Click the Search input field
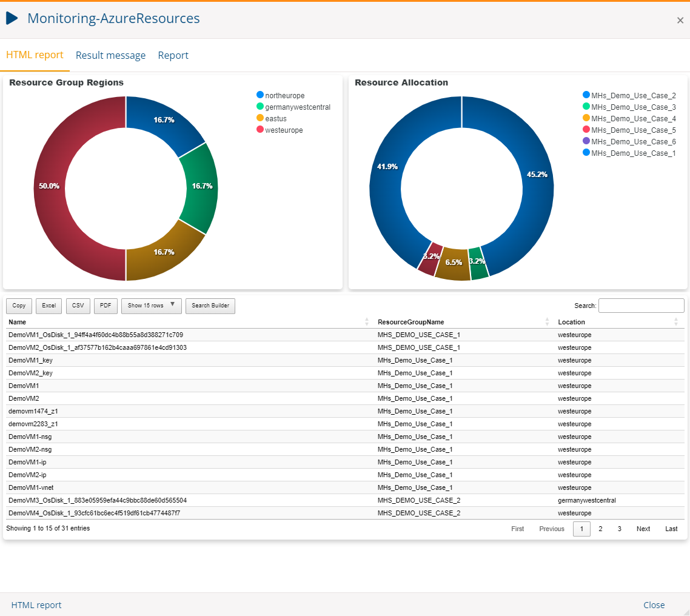 [641, 306]
